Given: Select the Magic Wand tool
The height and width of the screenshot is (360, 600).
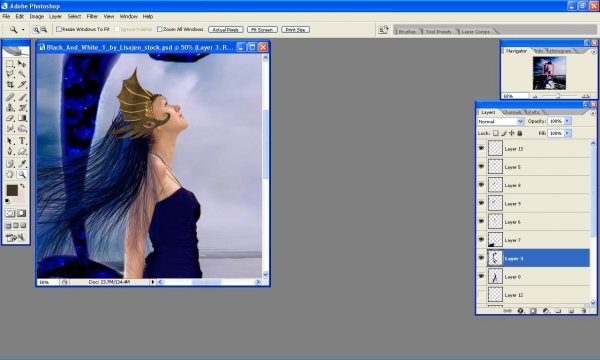Looking at the screenshot, I should [22, 74].
